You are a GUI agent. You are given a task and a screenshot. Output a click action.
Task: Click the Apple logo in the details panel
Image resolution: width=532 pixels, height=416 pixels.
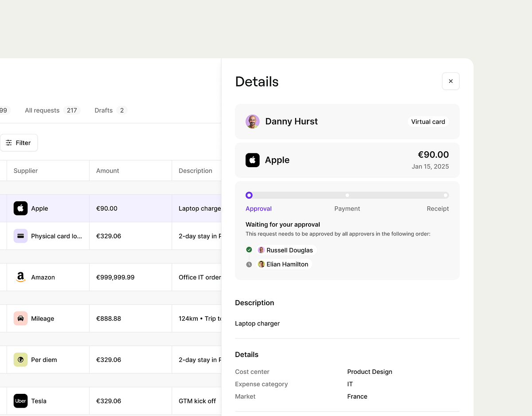pos(252,160)
